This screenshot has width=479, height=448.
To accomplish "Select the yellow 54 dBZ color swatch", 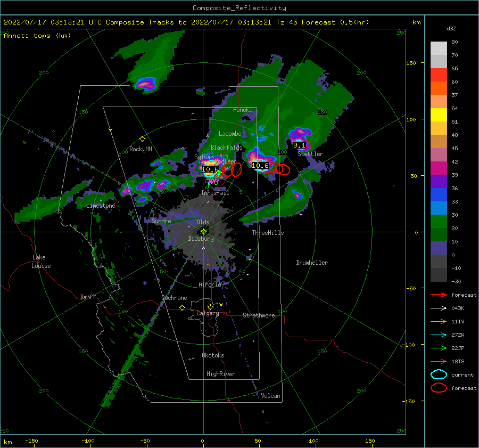I will [439, 115].
